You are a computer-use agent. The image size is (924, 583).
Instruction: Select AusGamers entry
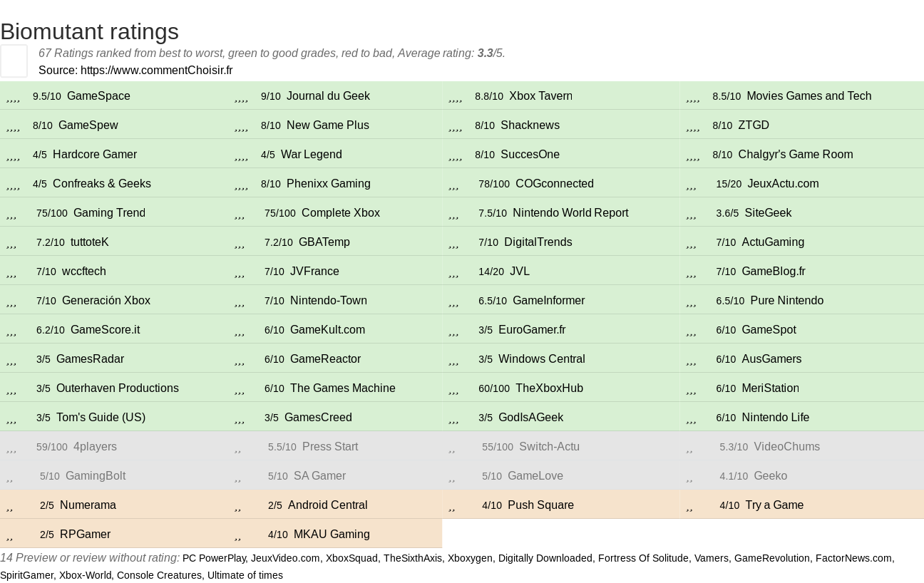point(771,358)
